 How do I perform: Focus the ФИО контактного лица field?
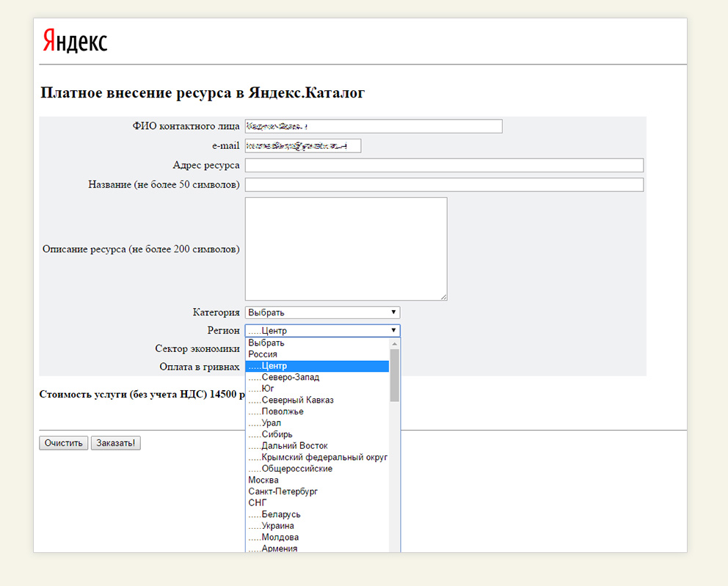tap(374, 126)
